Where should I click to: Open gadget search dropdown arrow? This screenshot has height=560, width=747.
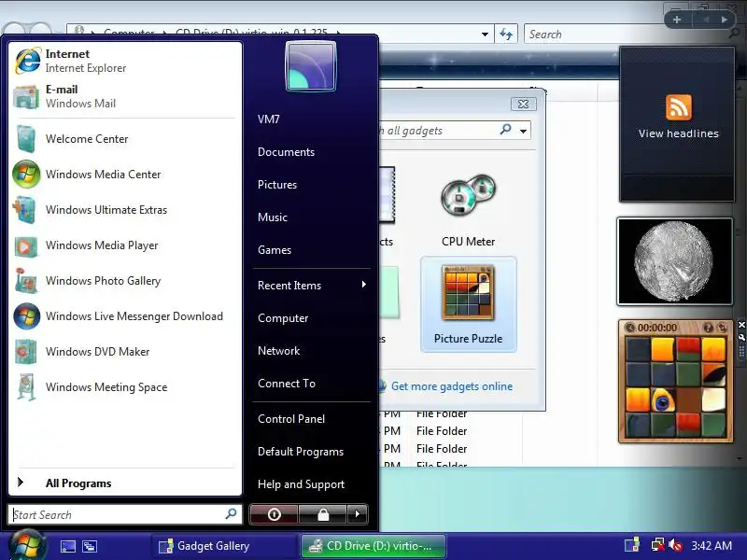[523, 131]
